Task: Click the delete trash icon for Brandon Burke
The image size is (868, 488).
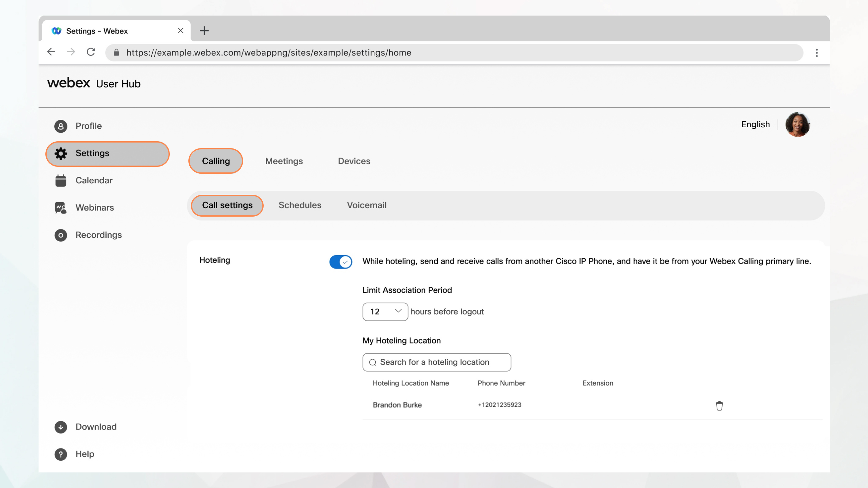Action: point(719,405)
